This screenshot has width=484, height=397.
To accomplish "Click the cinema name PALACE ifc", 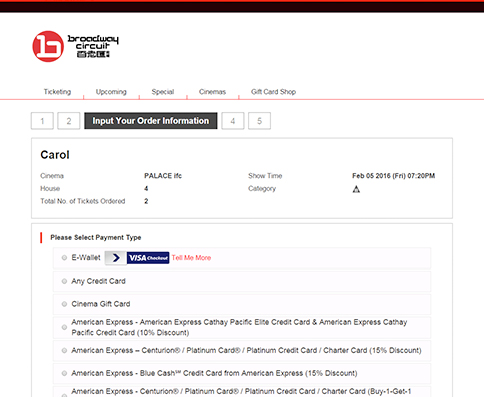I will click(163, 176).
